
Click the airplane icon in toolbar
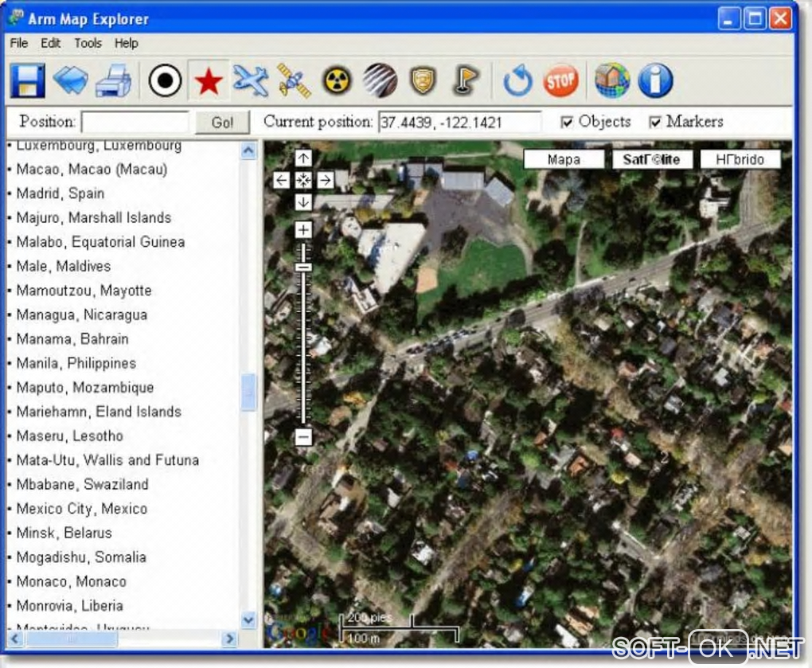pyautogui.click(x=251, y=81)
